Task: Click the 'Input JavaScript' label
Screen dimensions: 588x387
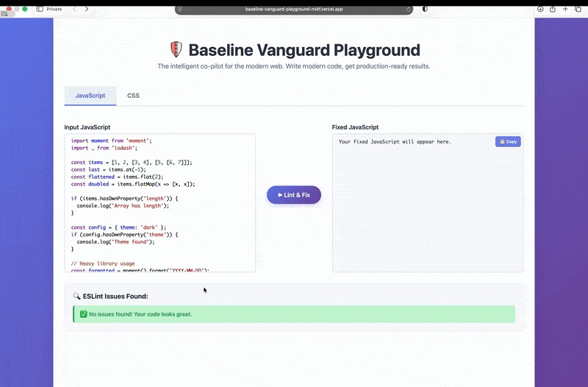Action: 87,127
